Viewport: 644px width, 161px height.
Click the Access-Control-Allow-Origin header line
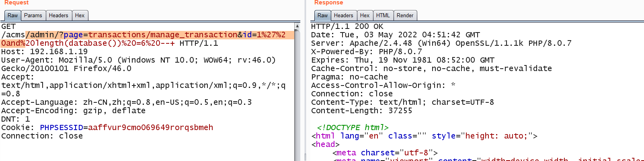[384, 86]
